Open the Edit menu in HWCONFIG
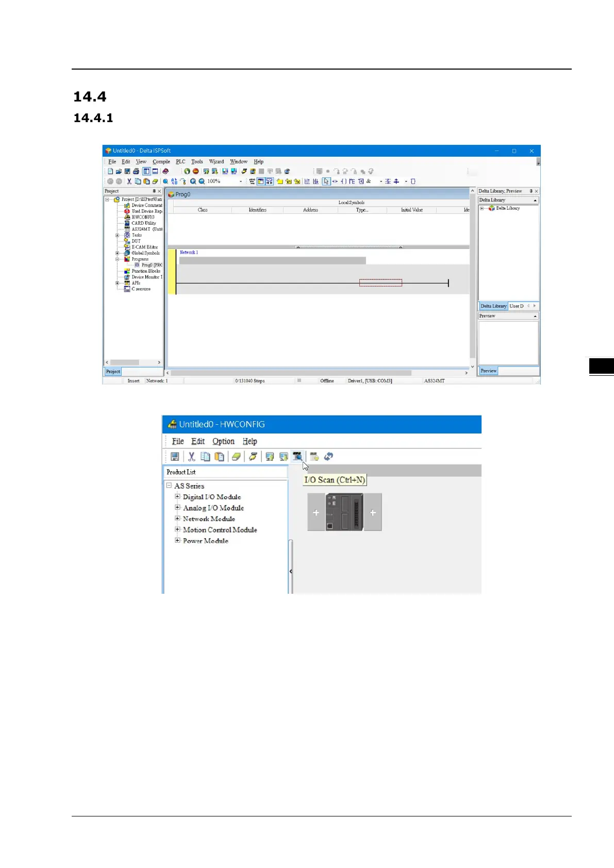 198,441
